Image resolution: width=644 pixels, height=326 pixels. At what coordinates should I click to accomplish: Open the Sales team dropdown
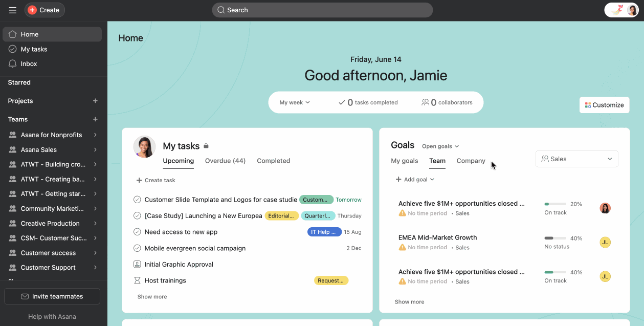(x=576, y=159)
